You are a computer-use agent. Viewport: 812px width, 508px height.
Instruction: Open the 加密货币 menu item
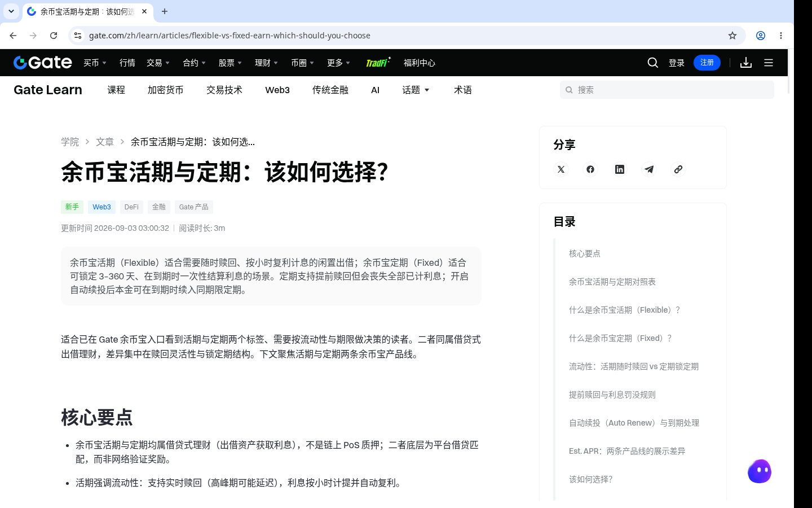coord(165,90)
